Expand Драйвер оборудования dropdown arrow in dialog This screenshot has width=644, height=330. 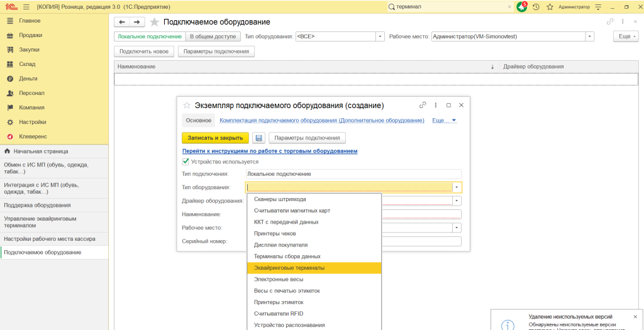(457, 201)
